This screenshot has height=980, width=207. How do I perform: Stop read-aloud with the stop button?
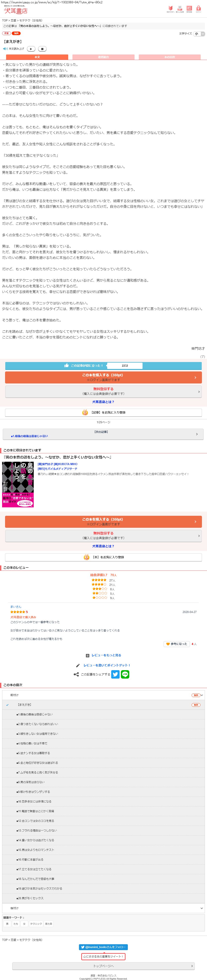coord(42,49)
